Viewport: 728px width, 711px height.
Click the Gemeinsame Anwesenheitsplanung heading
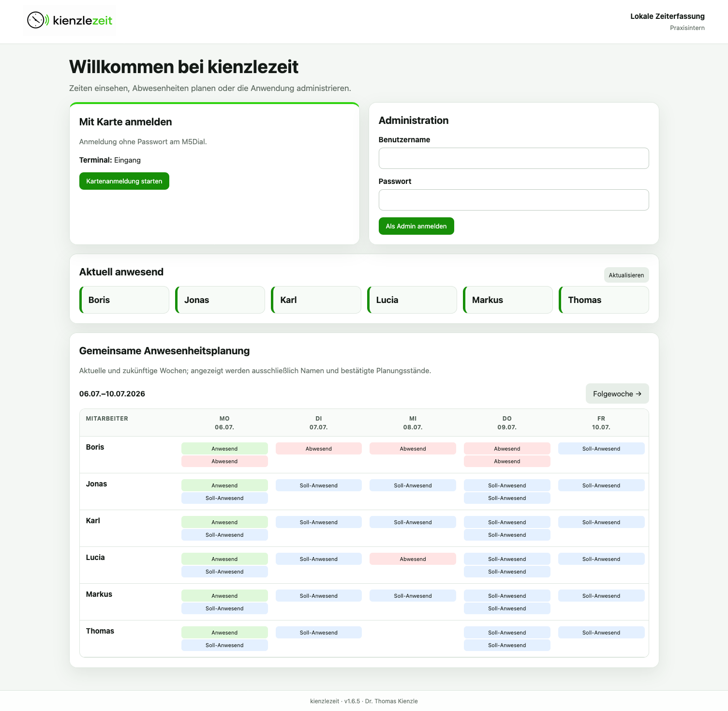tap(164, 351)
